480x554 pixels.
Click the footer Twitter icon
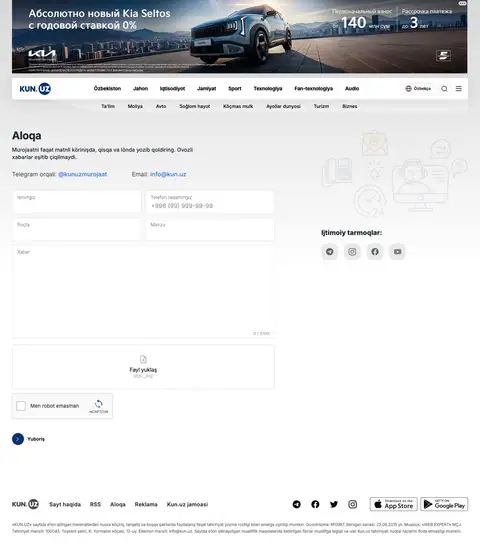(x=334, y=504)
